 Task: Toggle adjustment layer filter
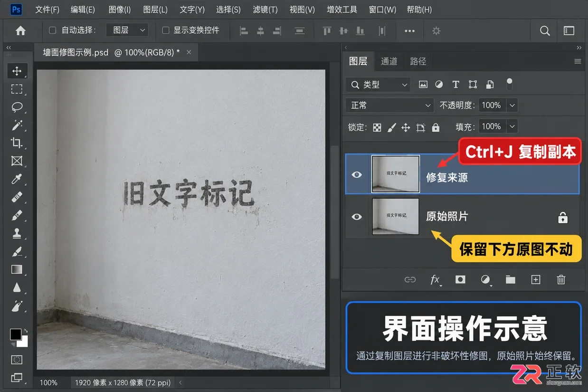click(x=439, y=85)
